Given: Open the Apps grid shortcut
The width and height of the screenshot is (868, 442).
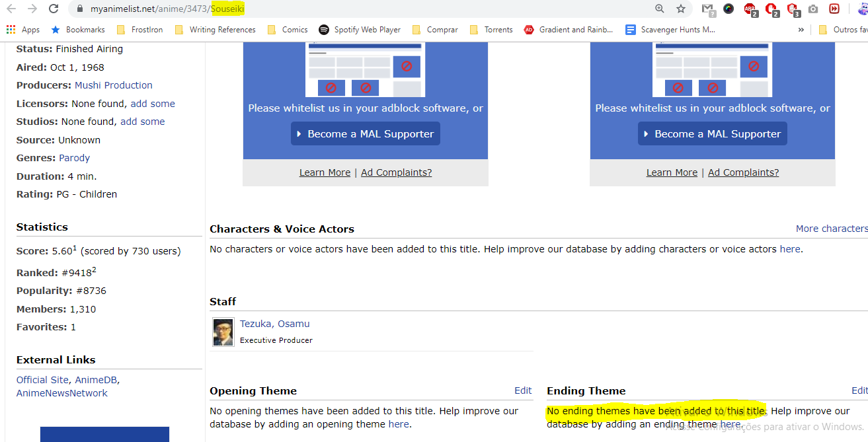Looking at the screenshot, I should point(23,30).
